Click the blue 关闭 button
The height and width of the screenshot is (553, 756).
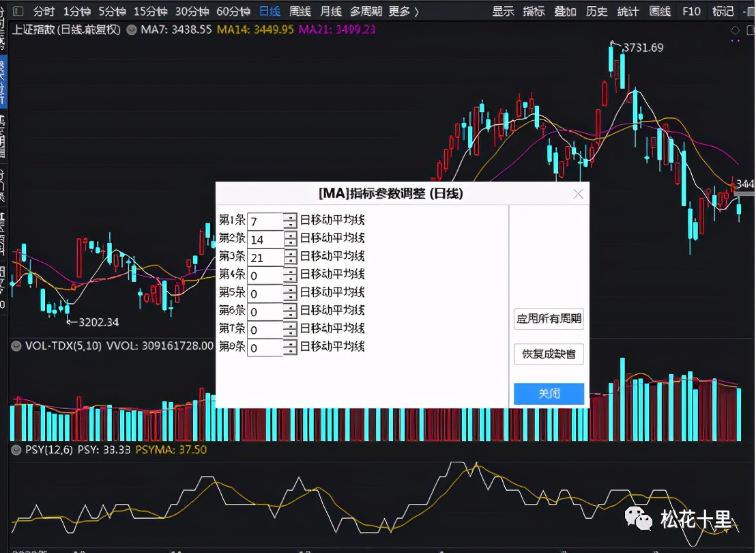(549, 394)
